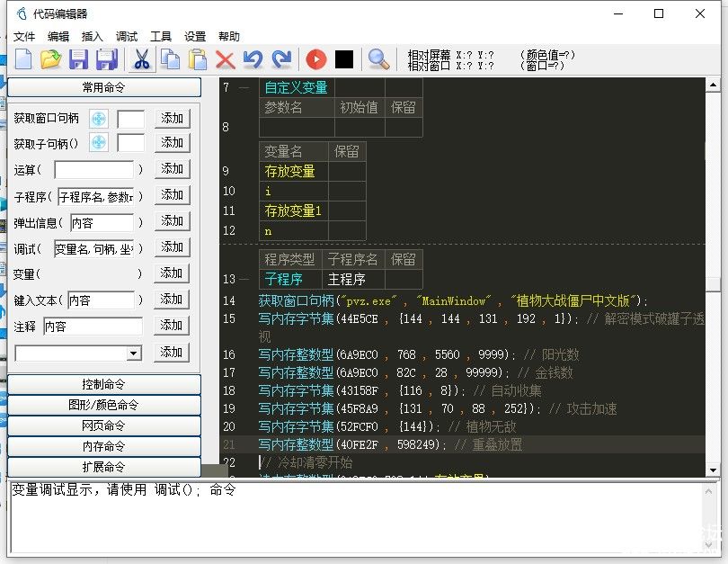Expand the 常用命令 panel header
Image resolution: width=728 pixels, height=564 pixels.
pyautogui.click(x=104, y=87)
